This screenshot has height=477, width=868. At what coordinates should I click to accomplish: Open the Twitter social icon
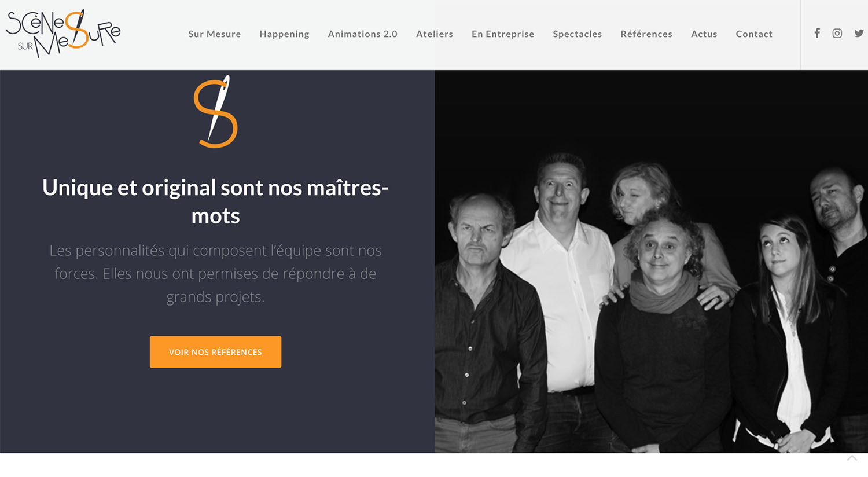tap(859, 33)
